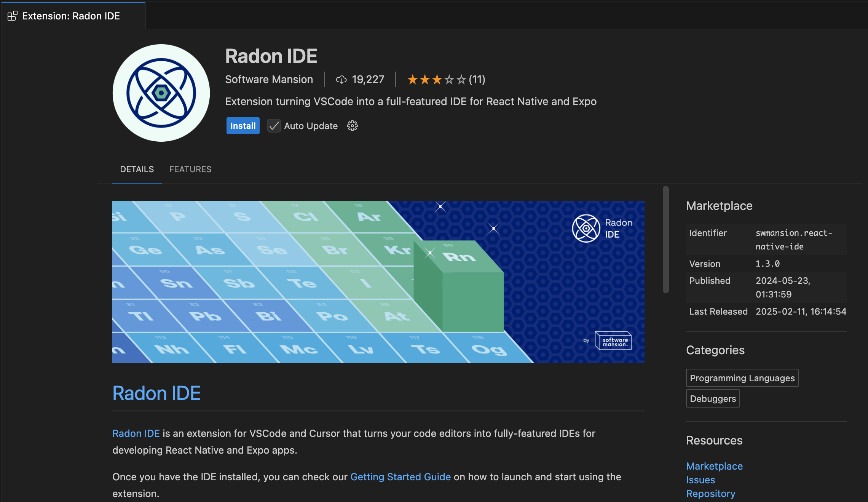
Task: Click the download count cloud icon
Action: pyautogui.click(x=341, y=80)
